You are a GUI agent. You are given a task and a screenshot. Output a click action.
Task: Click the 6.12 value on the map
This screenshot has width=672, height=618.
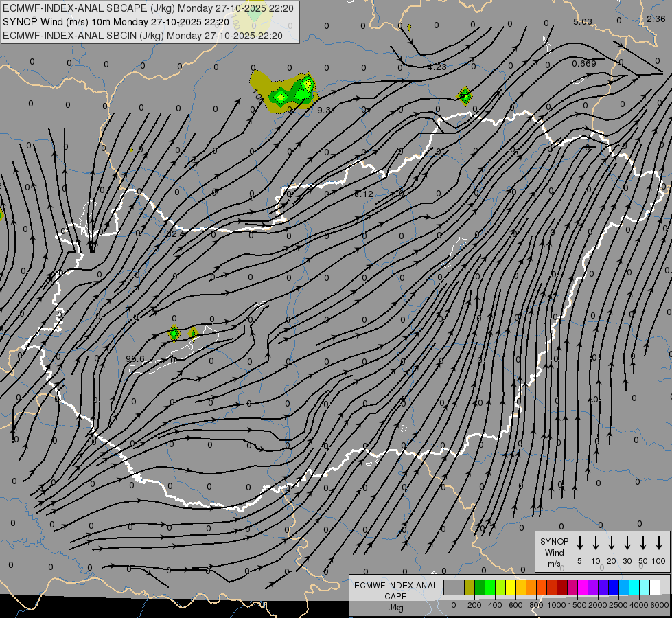click(363, 194)
